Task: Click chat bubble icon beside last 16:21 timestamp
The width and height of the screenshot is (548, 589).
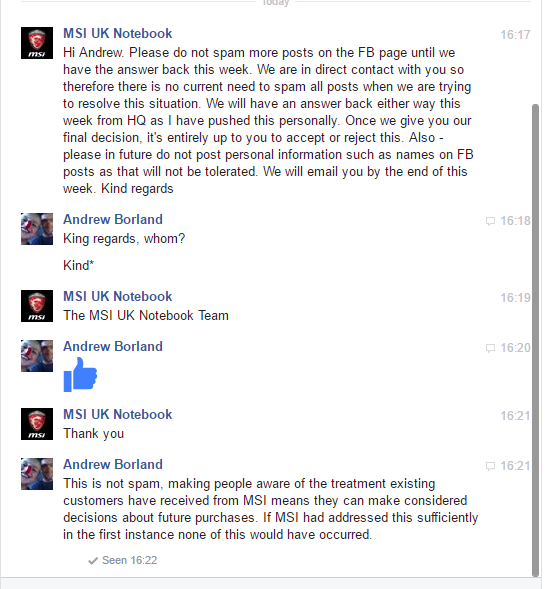Action: pos(490,466)
